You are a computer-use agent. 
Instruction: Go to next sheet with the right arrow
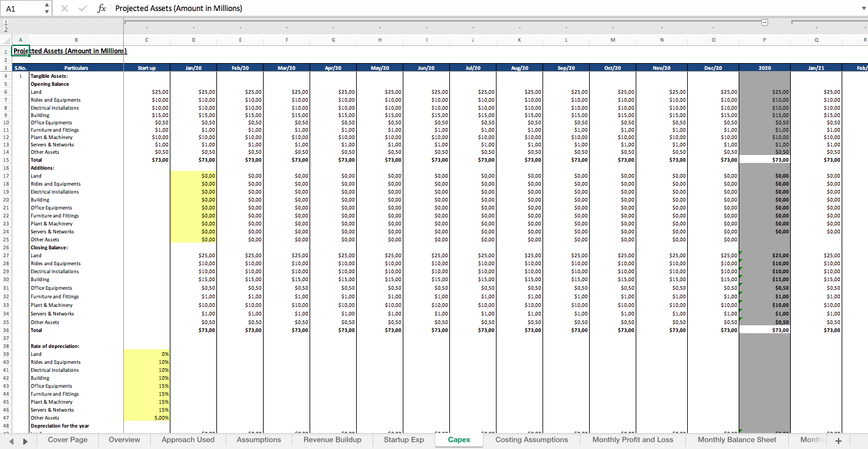[25, 440]
